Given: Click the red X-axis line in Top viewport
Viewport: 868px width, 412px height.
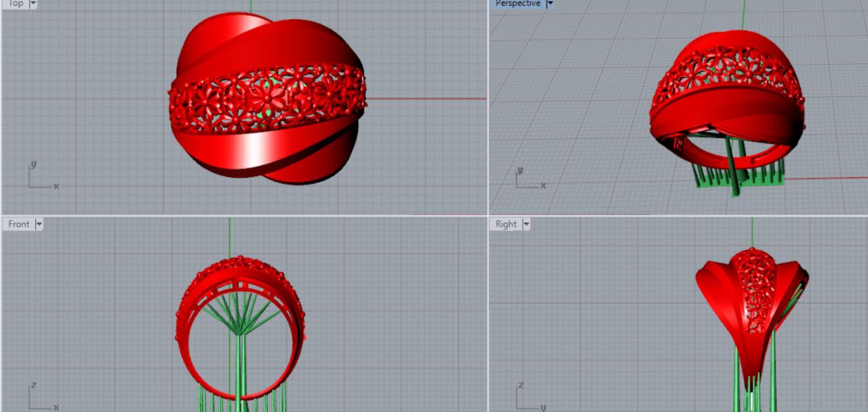Looking at the screenshot, I should 427,98.
